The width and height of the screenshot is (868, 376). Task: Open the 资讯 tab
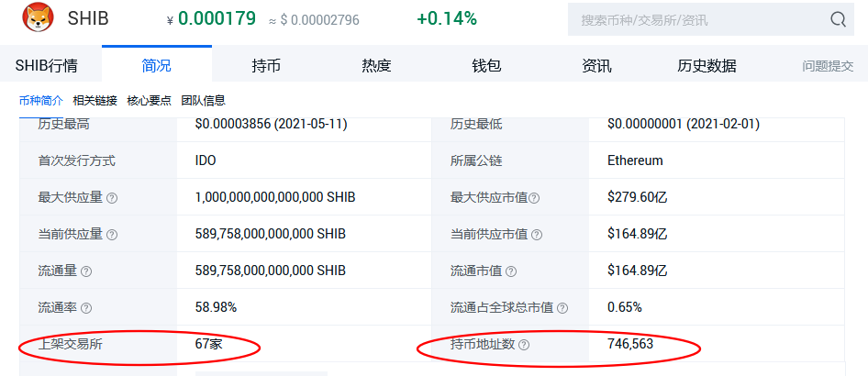click(x=596, y=66)
